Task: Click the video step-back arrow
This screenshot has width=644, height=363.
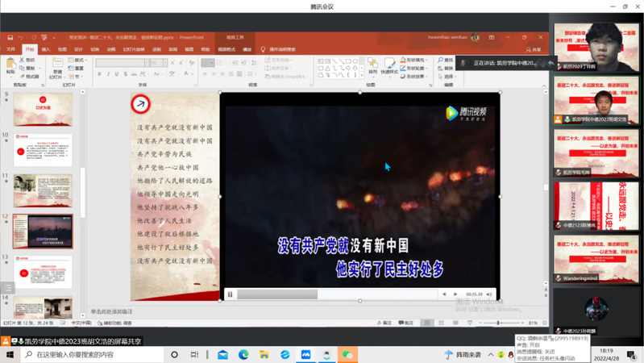Action: (x=444, y=294)
